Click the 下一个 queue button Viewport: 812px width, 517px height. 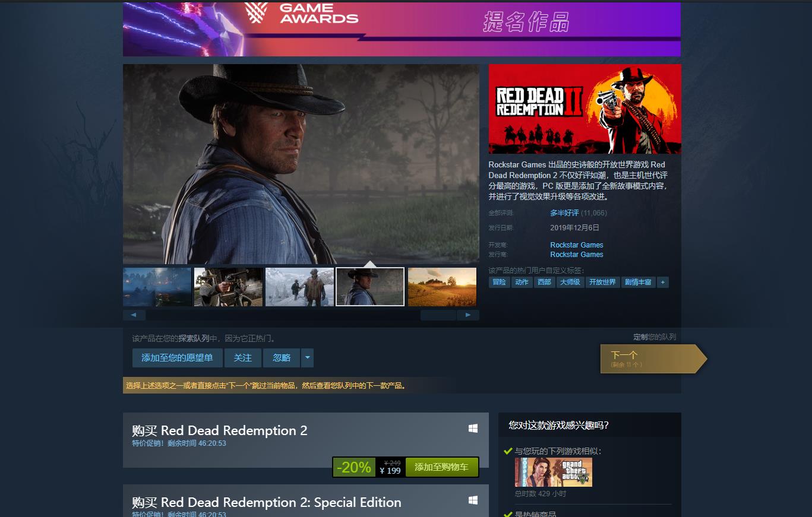point(653,359)
